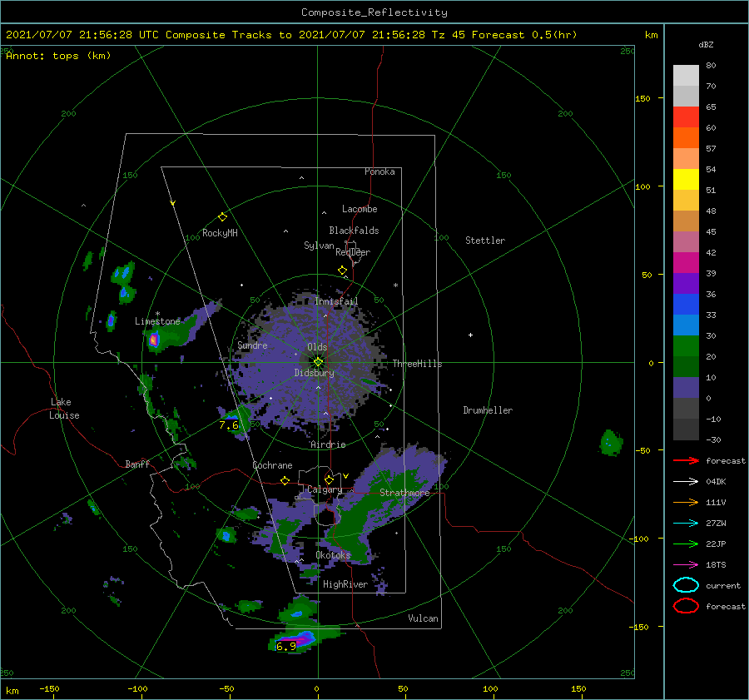This screenshot has width=749, height=700.
Task: Click the white asterisk northeast of Innisfail
Action: click(395, 285)
